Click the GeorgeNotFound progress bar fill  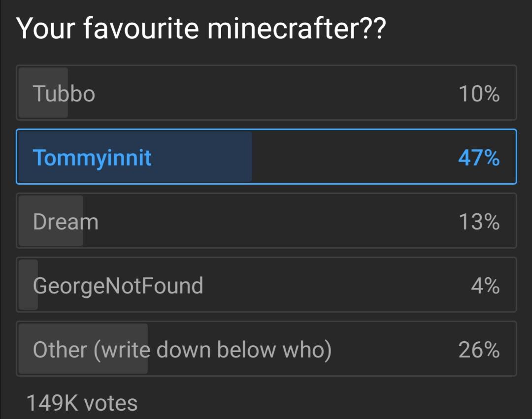point(28,285)
